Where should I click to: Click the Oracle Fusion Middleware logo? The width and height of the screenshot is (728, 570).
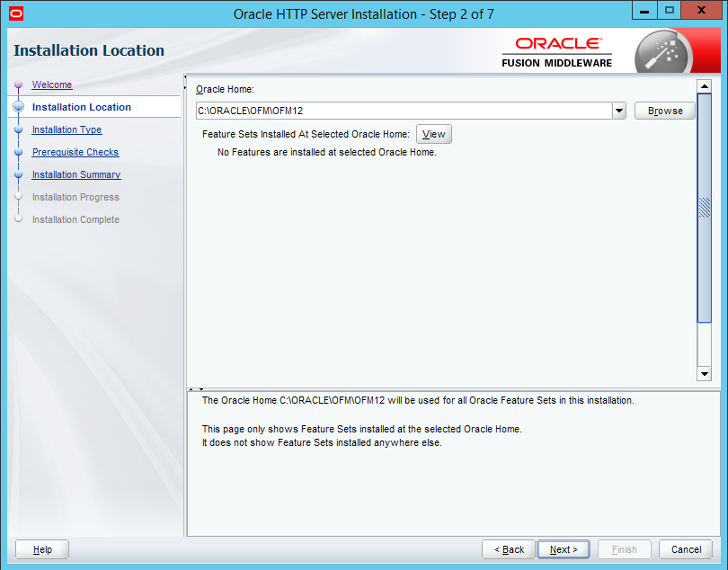point(556,52)
